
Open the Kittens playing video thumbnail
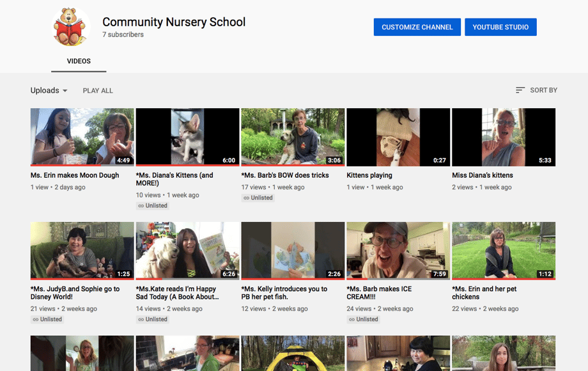(x=398, y=137)
